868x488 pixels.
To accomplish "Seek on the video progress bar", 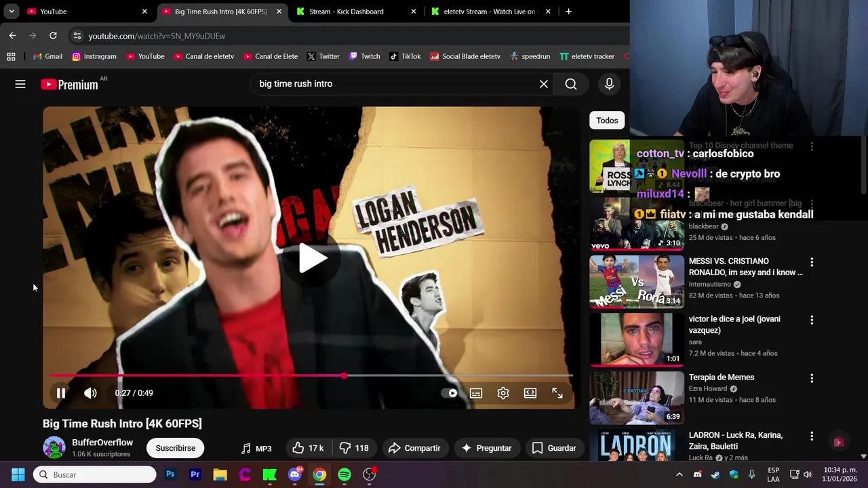I will (311, 375).
